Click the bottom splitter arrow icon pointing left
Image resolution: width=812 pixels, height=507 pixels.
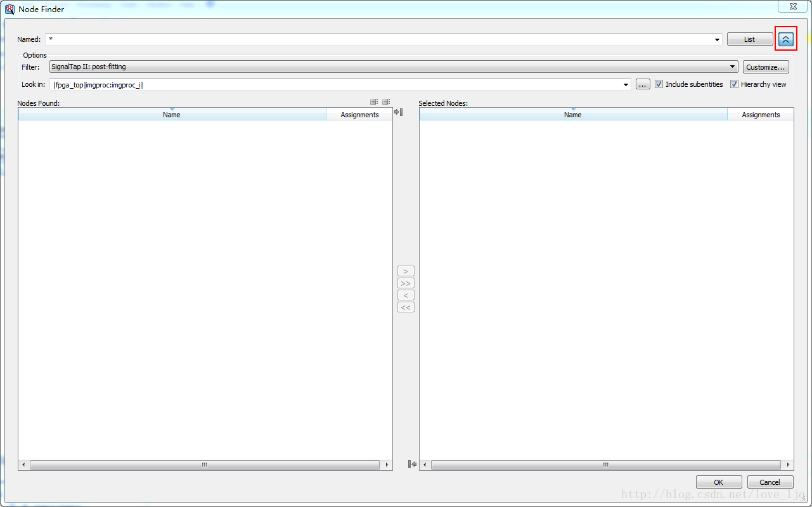point(413,465)
